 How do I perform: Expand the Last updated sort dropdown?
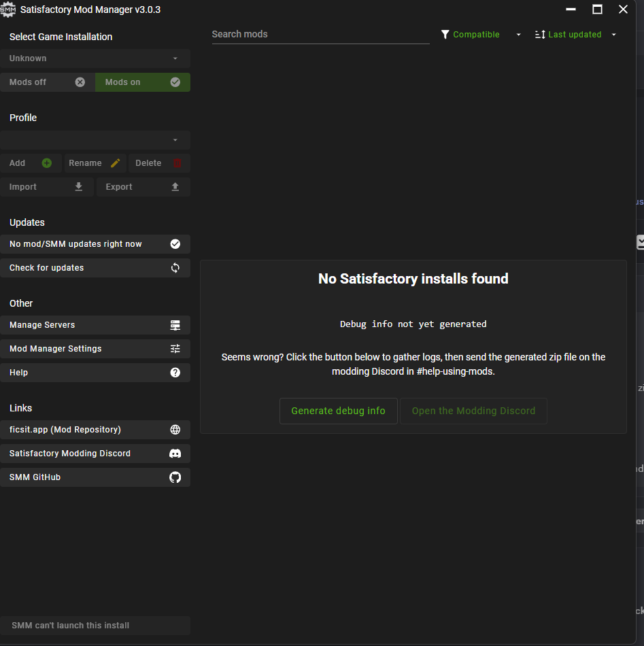tap(575, 35)
